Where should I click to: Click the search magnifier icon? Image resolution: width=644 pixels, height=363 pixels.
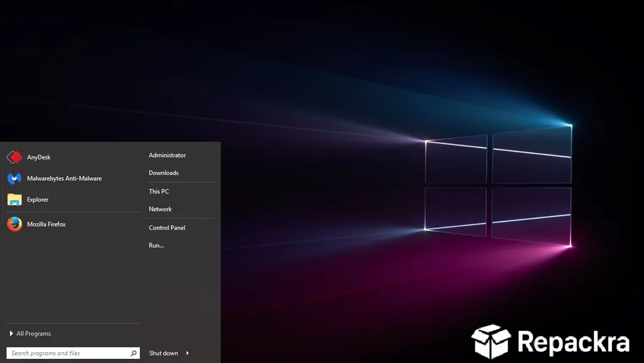click(134, 353)
